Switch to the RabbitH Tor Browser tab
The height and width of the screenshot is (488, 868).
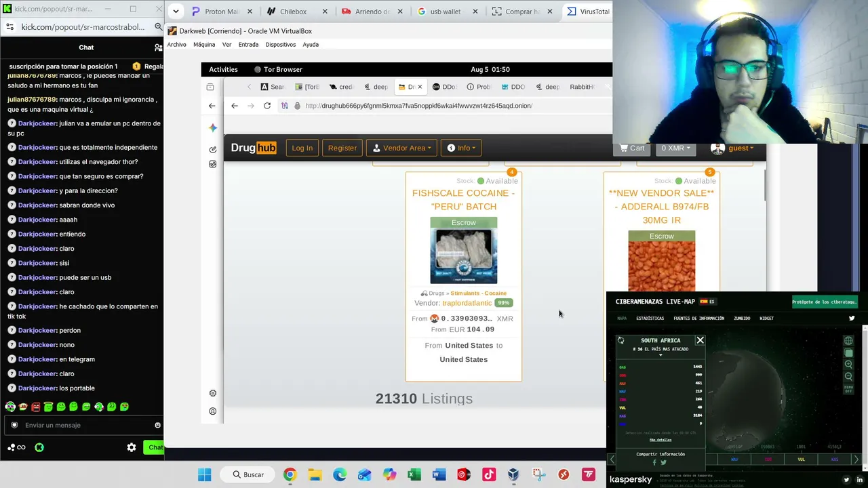582,87
